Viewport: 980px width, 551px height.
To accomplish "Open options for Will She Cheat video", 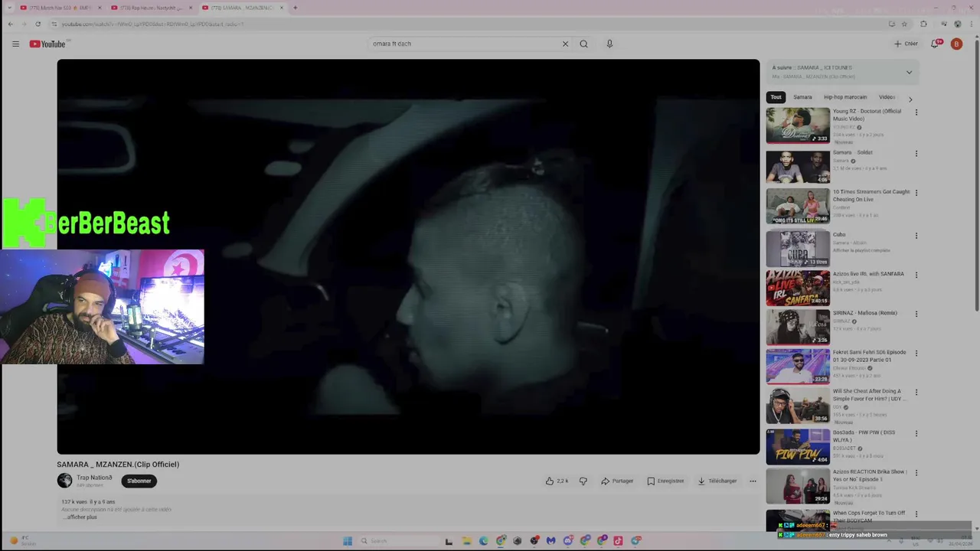I will [916, 393].
